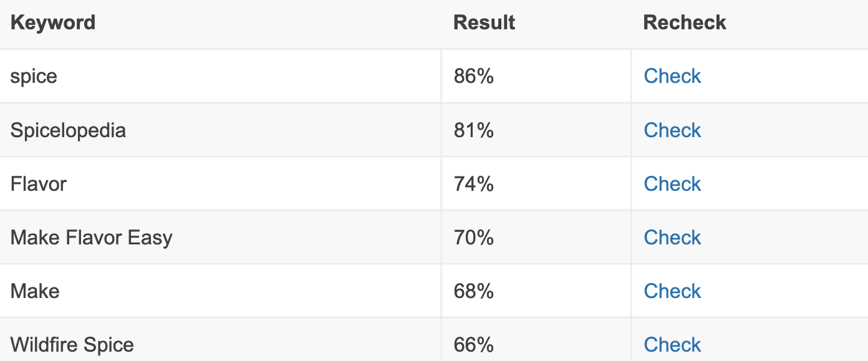868x361 pixels.
Task: Recheck the Spicelopedia keyword
Action: coord(672,130)
